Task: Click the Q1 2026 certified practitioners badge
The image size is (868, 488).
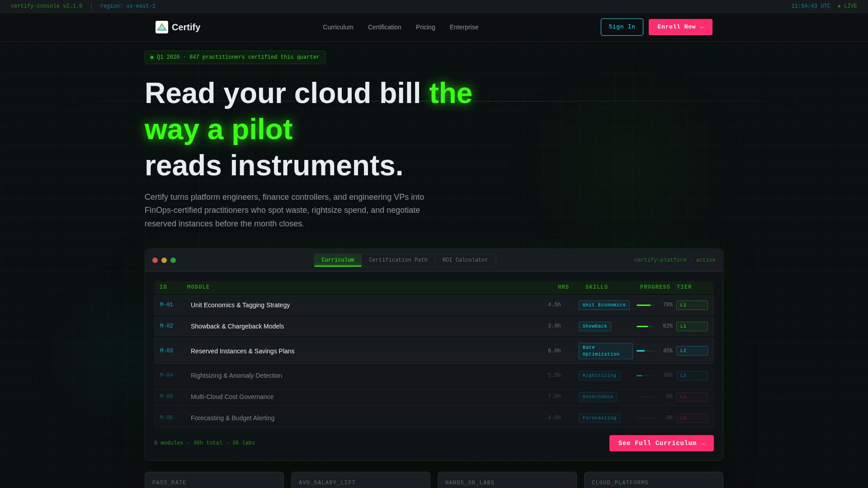Action: 235,57
